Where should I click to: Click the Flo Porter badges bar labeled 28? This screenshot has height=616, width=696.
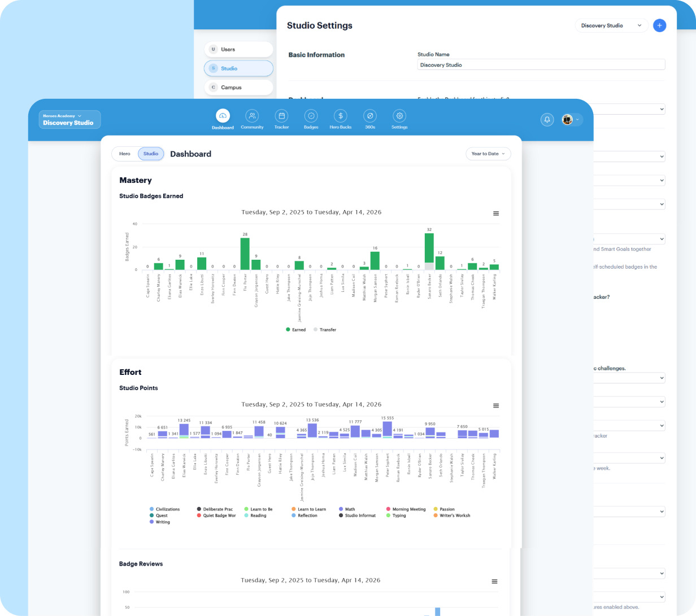click(x=245, y=254)
